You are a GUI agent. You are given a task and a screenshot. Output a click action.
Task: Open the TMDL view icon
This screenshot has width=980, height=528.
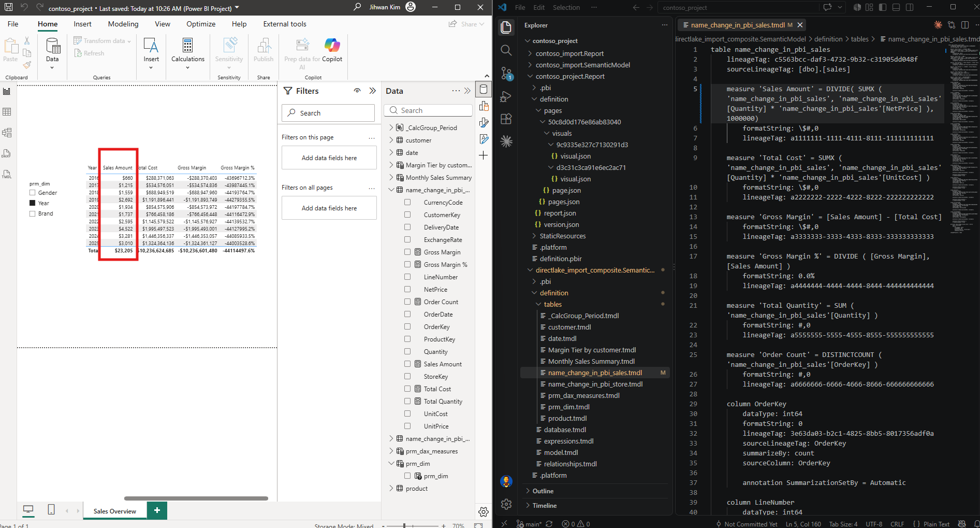(x=7, y=174)
